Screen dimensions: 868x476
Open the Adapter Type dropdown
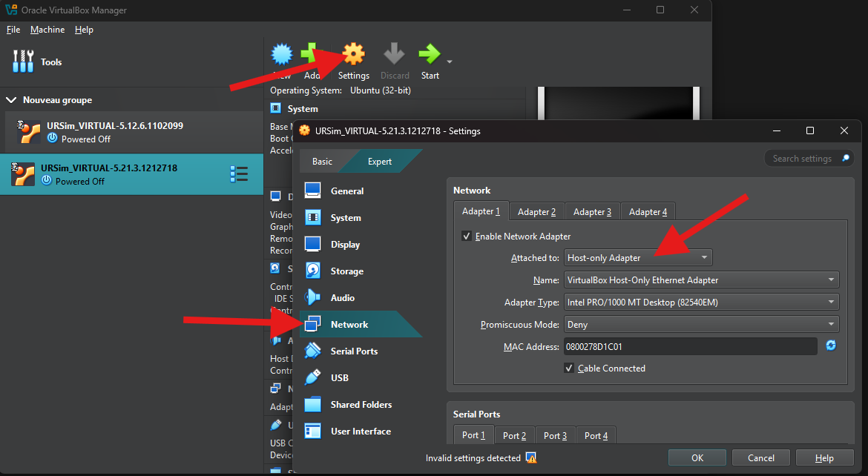(701, 303)
